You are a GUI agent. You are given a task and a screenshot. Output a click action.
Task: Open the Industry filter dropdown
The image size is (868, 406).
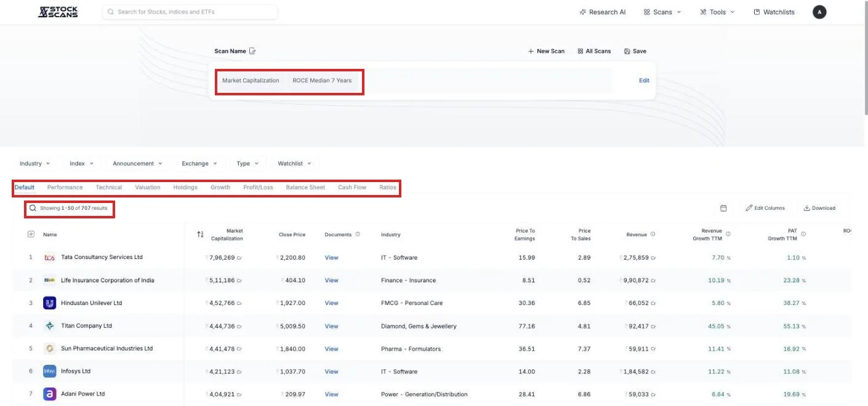point(34,164)
